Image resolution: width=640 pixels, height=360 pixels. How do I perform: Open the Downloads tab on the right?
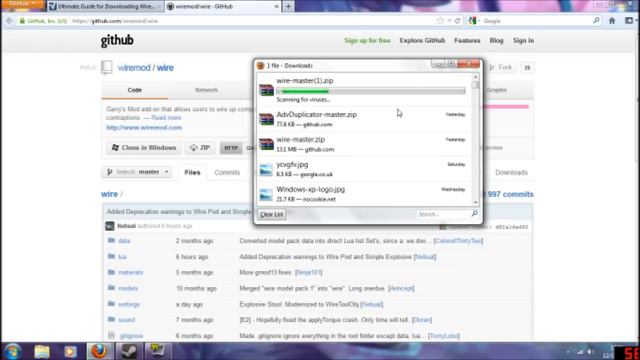[511, 173]
